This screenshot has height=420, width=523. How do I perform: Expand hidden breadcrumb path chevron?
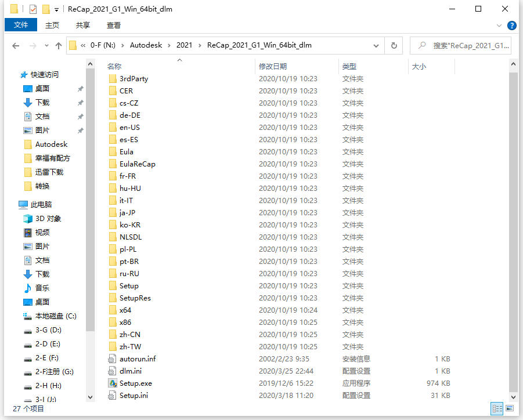83,45
